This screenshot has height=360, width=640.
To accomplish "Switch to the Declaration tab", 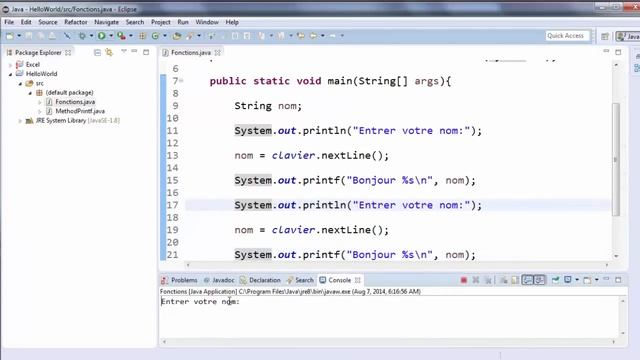I will 260,280.
